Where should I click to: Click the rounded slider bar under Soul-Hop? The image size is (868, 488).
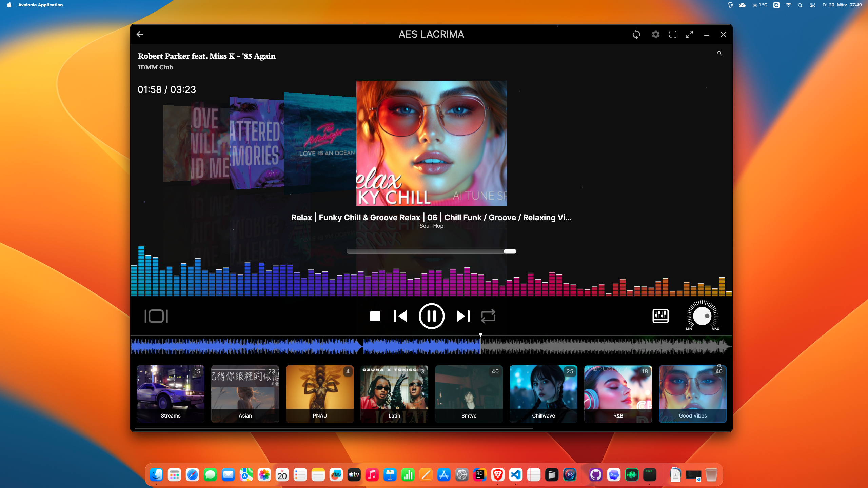tap(431, 251)
